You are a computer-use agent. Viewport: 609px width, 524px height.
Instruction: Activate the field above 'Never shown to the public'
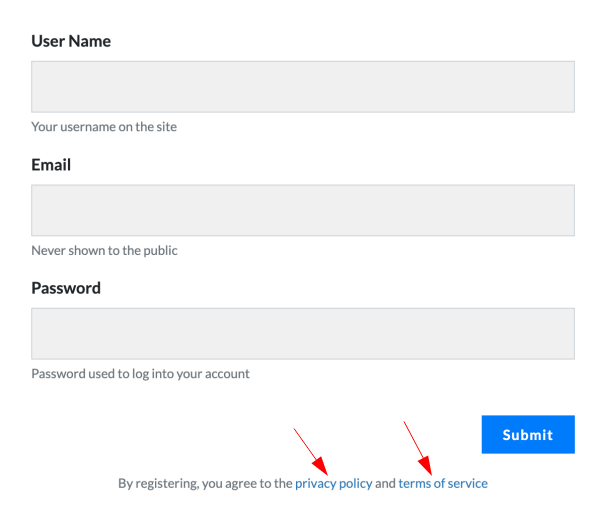[x=302, y=210]
